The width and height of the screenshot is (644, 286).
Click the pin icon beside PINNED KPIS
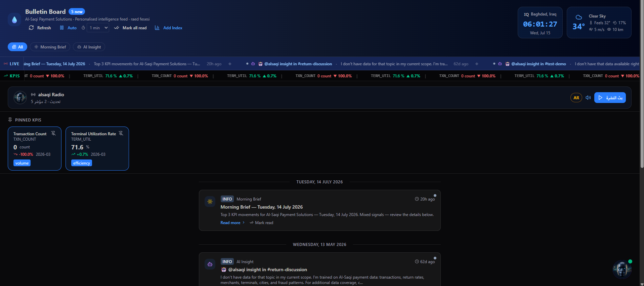pyautogui.click(x=10, y=120)
